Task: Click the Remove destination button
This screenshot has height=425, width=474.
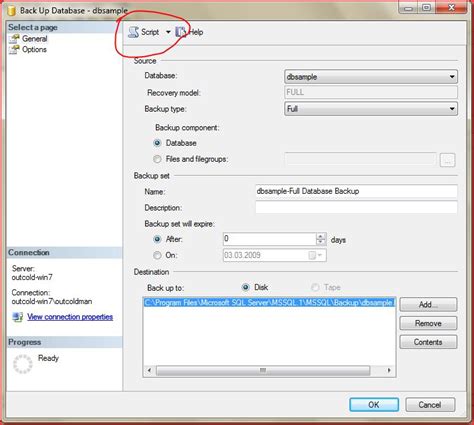Action: (428, 323)
